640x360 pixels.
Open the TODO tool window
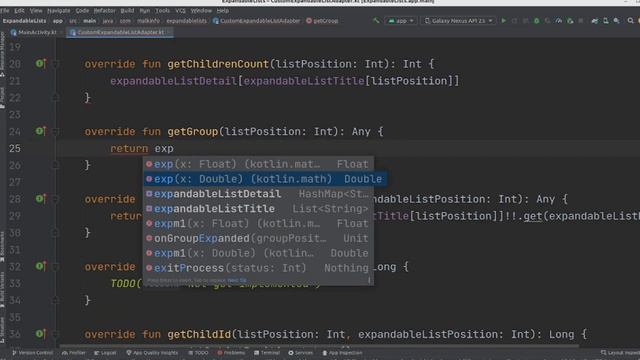tap(198, 353)
